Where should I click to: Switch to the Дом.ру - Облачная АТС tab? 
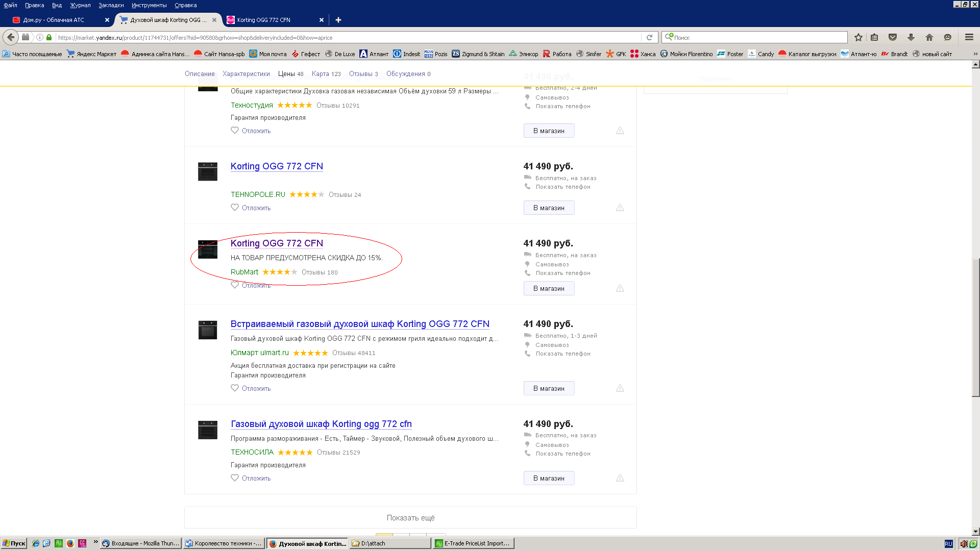(x=61, y=20)
